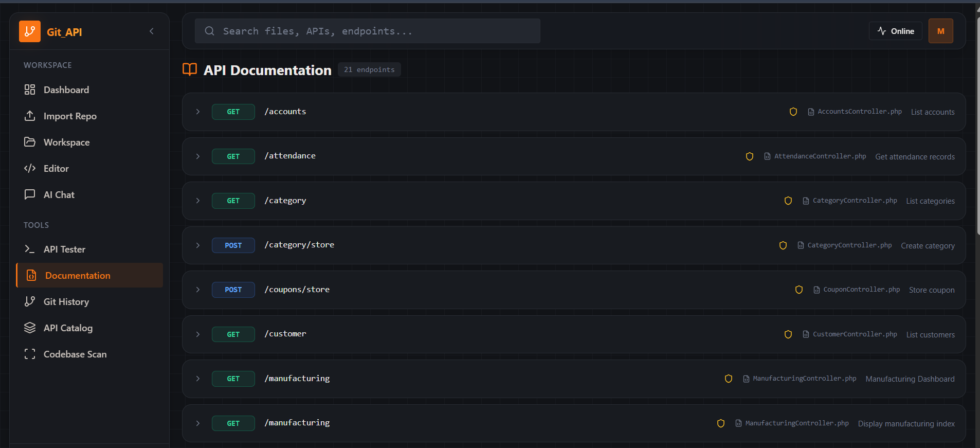Click the shield icon on /coupons/store row
This screenshot has width=980, height=448.
click(799, 290)
